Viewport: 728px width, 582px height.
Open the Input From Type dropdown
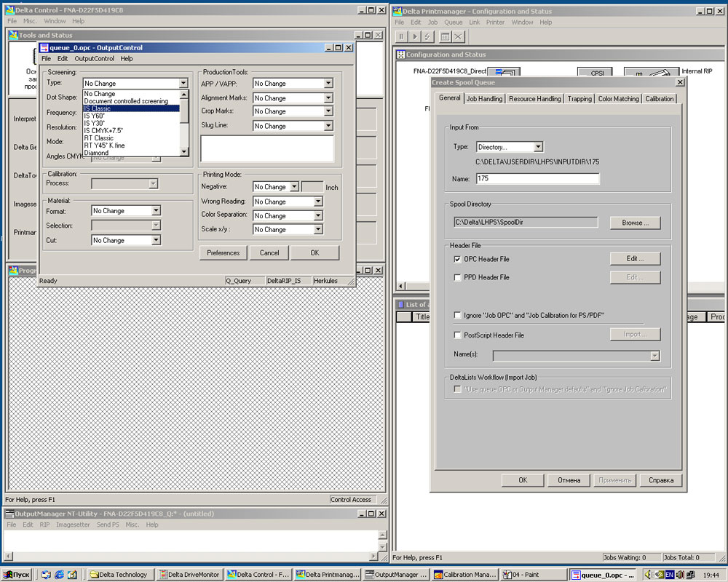[x=538, y=147]
